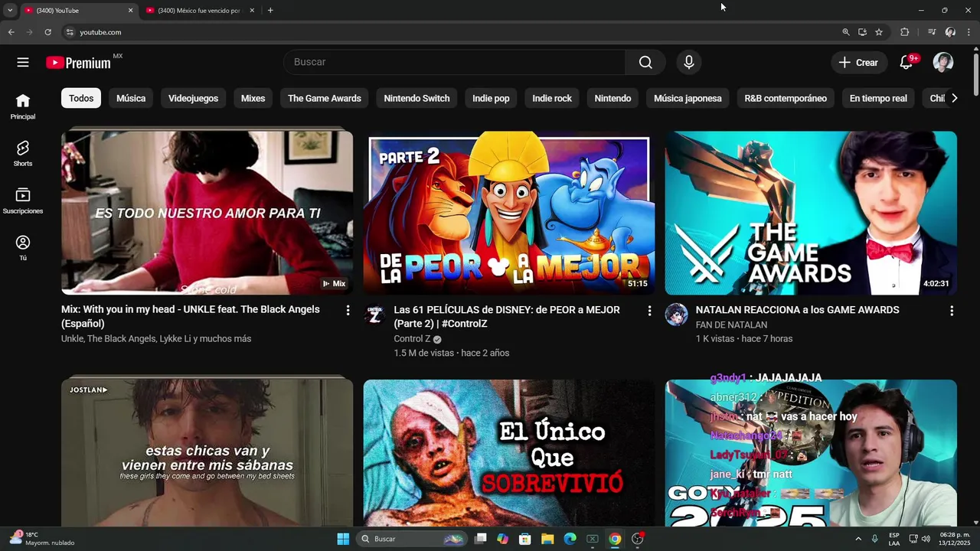This screenshot has height=551, width=980.
Task: Open new browser tab plus button
Action: [x=270, y=10]
